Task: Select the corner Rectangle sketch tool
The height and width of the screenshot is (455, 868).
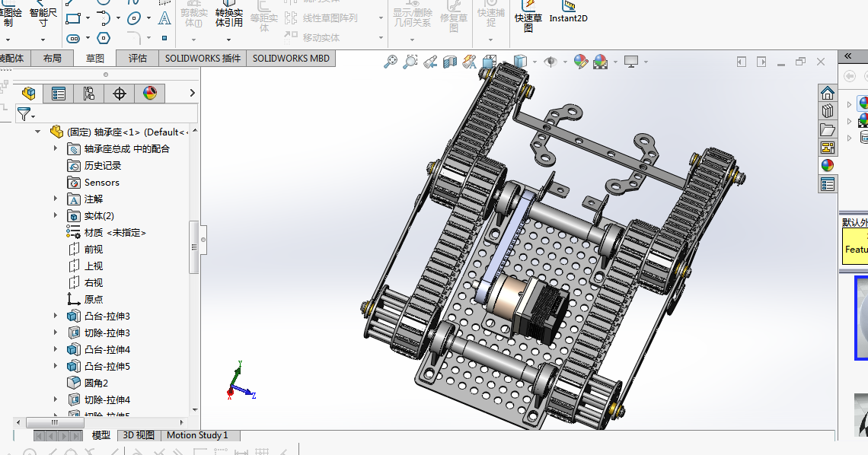Action: click(74, 18)
